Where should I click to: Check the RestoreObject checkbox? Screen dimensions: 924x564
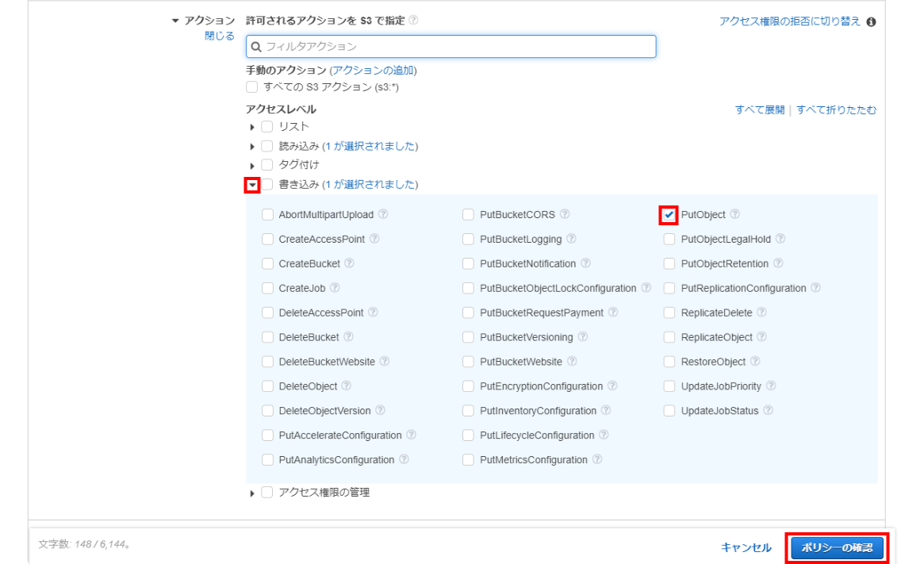tap(669, 361)
